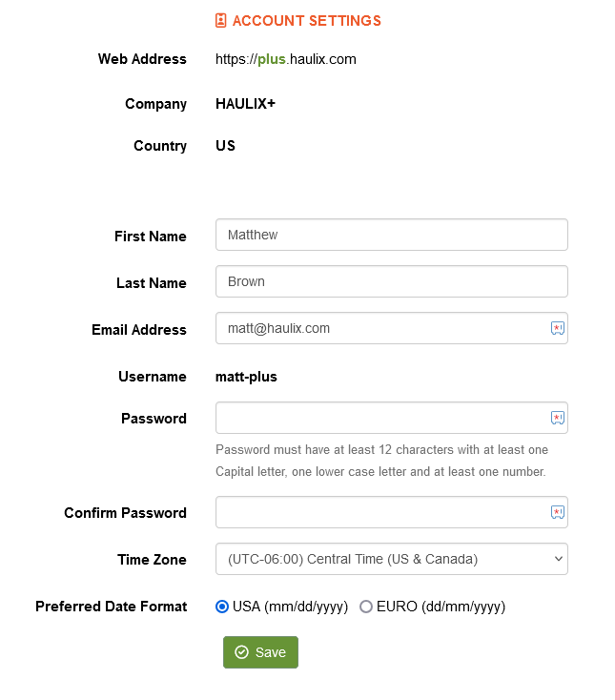Click the HAULIX+ company name

pos(245,104)
